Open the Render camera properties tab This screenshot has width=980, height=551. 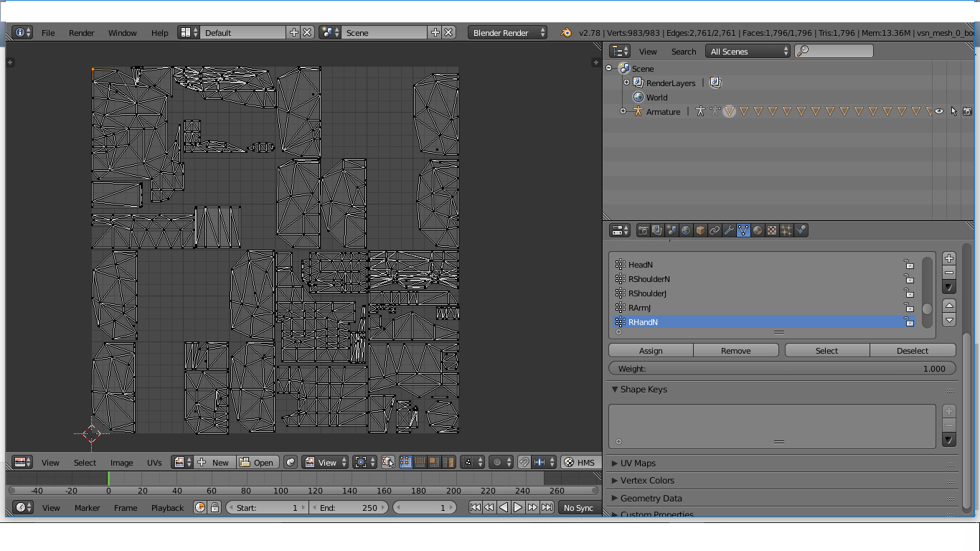coord(643,230)
